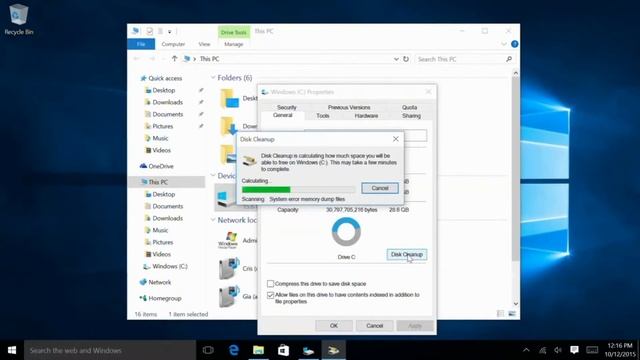Switch to the Security tab in Properties
The height and width of the screenshot is (360, 640).
pos(287,107)
